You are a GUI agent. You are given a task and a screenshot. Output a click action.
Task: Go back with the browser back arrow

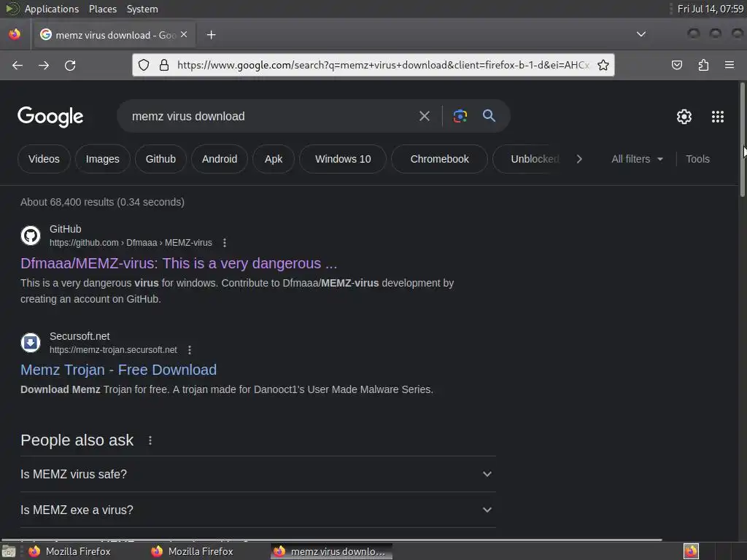(18, 65)
